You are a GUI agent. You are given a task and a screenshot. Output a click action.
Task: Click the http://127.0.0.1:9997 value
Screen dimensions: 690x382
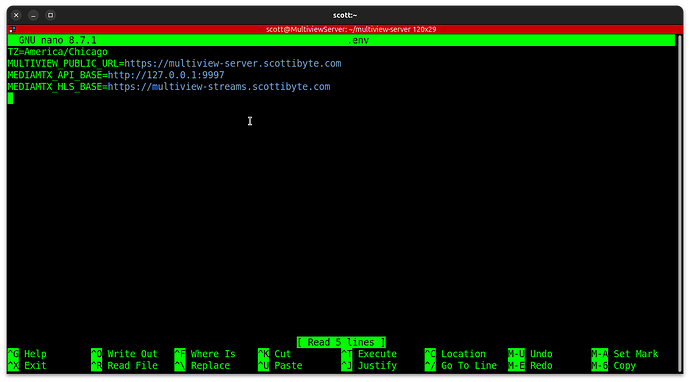(x=166, y=75)
